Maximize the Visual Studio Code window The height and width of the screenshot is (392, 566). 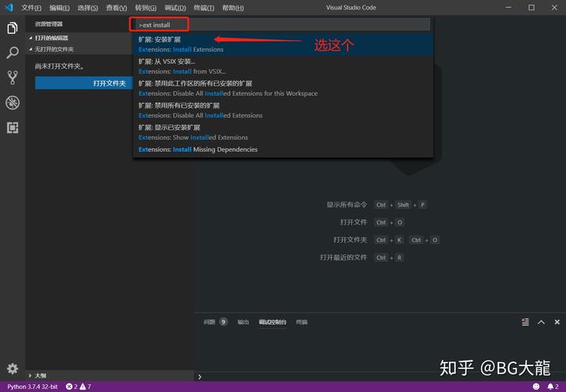coord(531,7)
